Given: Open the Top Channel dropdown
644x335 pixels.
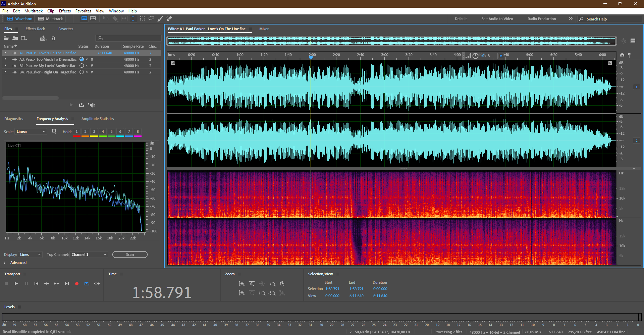Looking at the screenshot, I should pyautogui.click(x=89, y=255).
